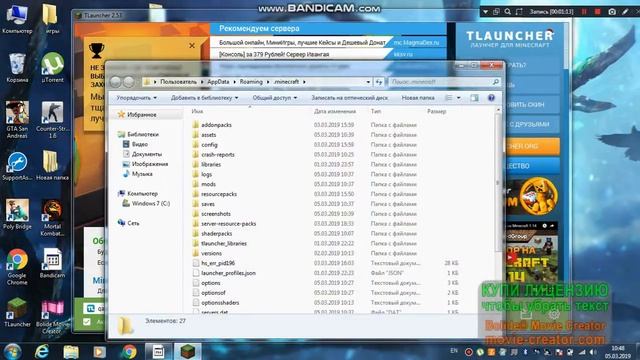Select the screenshots folder
Image resolution: width=640 pixels, height=360 pixels.
pyautogui.click(x=216, y=214)
